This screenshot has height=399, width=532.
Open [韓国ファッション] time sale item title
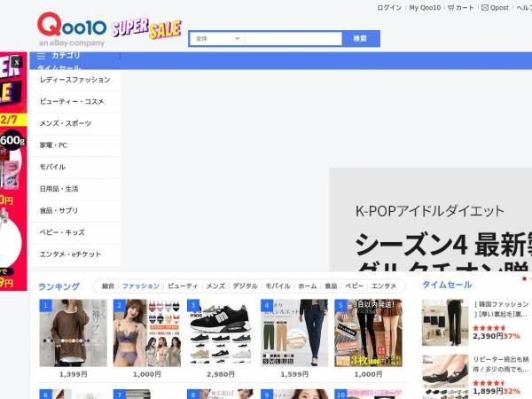[x=501, y=309]
